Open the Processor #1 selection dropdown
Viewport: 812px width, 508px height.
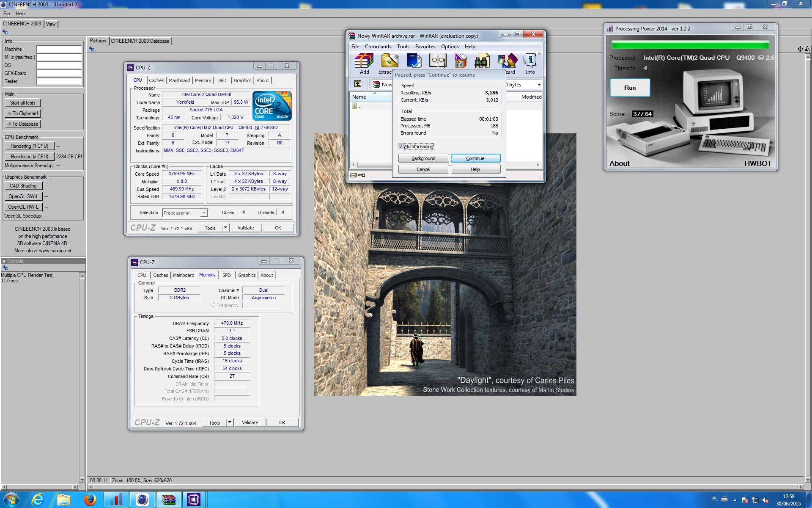204,213
